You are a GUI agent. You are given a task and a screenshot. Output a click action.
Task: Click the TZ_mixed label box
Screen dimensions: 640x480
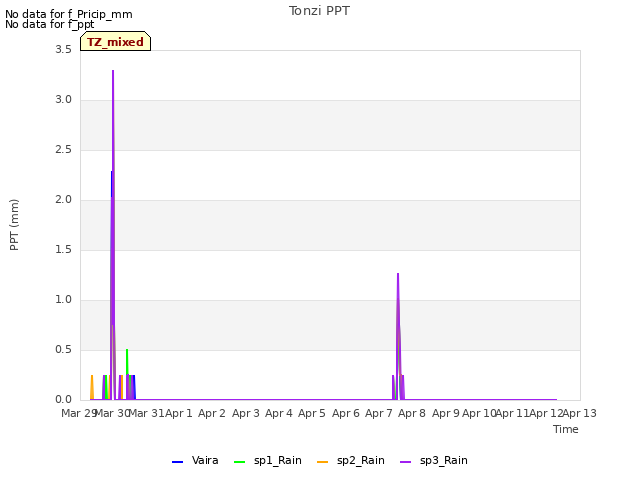[116, 41]
